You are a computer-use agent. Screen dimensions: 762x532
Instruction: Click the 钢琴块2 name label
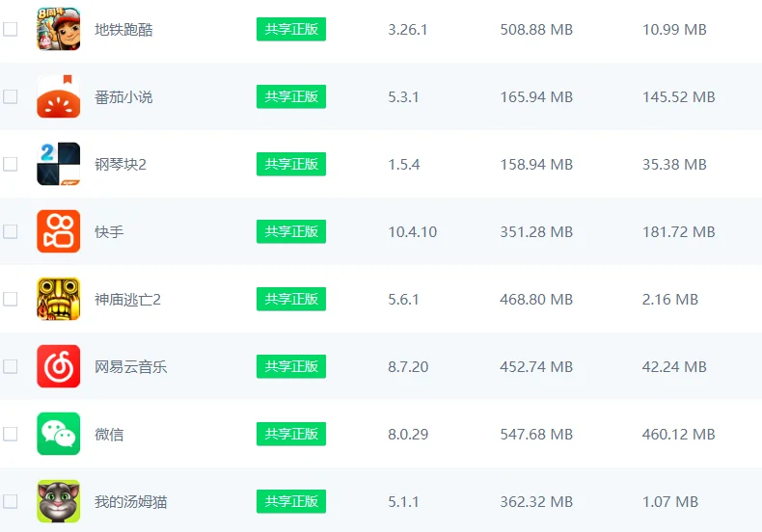point(121,165)
